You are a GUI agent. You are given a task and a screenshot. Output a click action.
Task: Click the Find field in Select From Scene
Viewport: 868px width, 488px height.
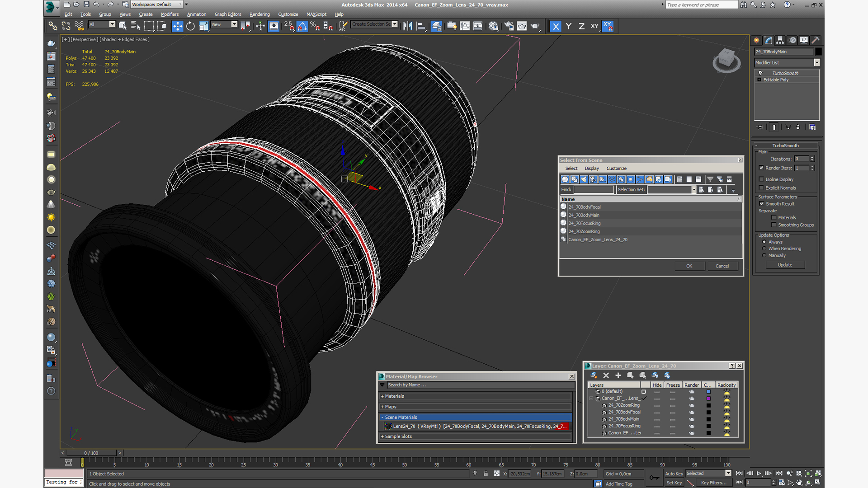[x=594, y=190]
